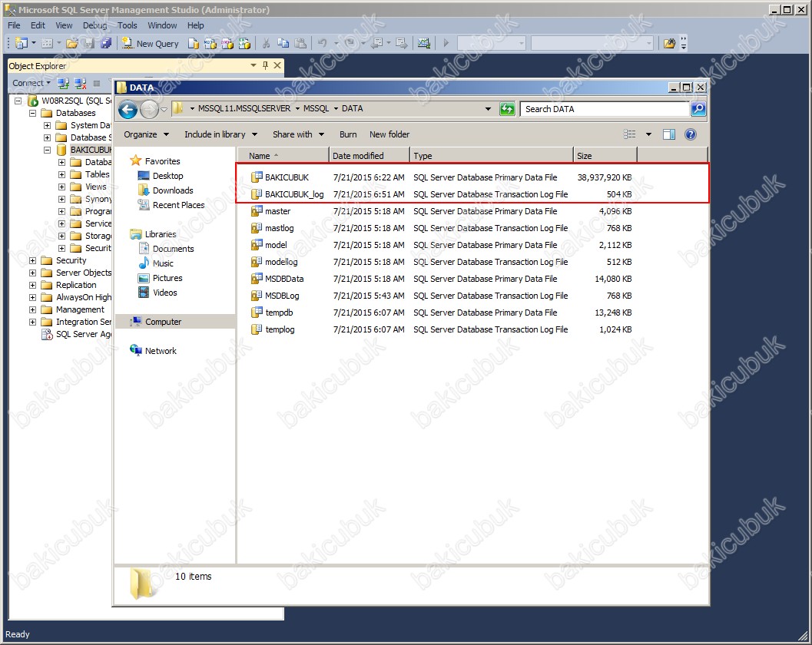
Task: Click the Find in Files binoculars folder icon
Action: click(x=669, y=44)
